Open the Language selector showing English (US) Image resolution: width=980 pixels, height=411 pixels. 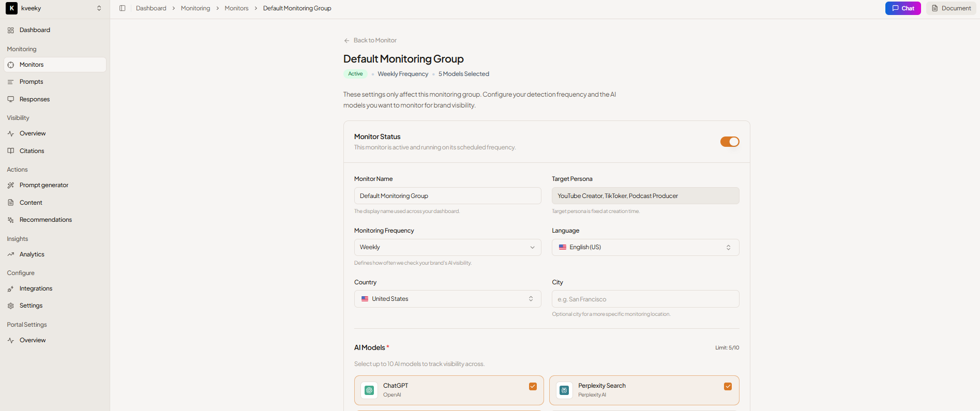coord(645,247)
